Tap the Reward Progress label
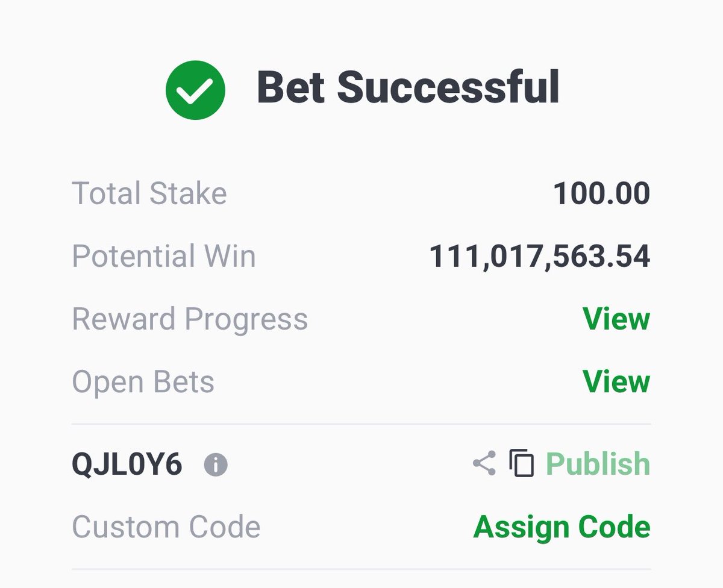This screenshot has height=588, width=723. coord(190,319)
